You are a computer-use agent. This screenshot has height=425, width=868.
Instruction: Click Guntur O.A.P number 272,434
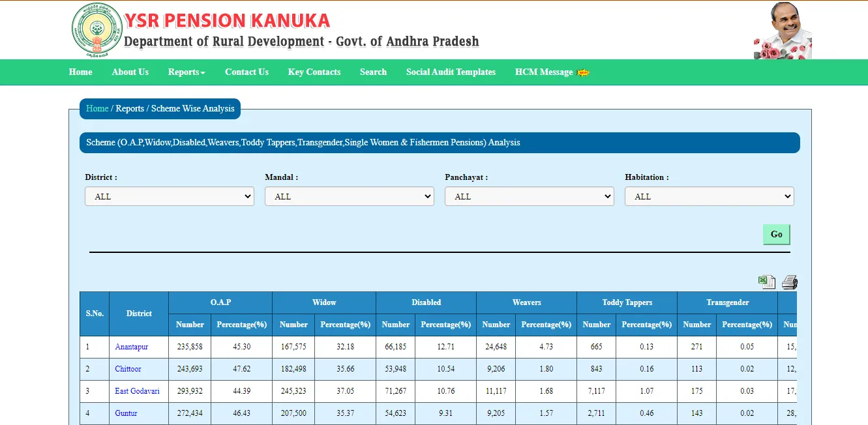tap(190, 413)
